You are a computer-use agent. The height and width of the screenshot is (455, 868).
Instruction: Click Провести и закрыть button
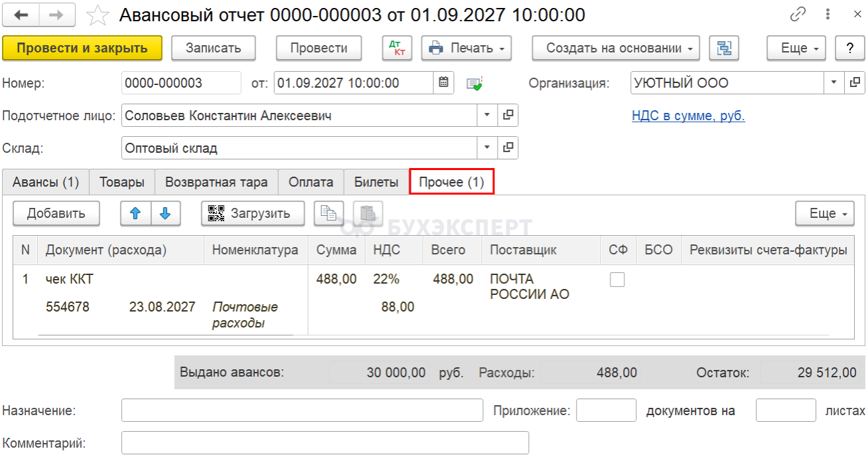point(82,48)
